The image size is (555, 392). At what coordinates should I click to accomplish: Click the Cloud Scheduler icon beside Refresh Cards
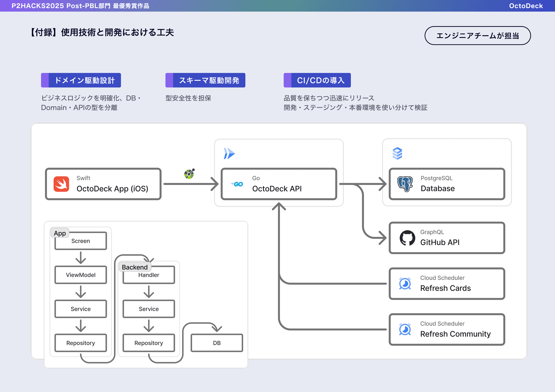(405, 284)
